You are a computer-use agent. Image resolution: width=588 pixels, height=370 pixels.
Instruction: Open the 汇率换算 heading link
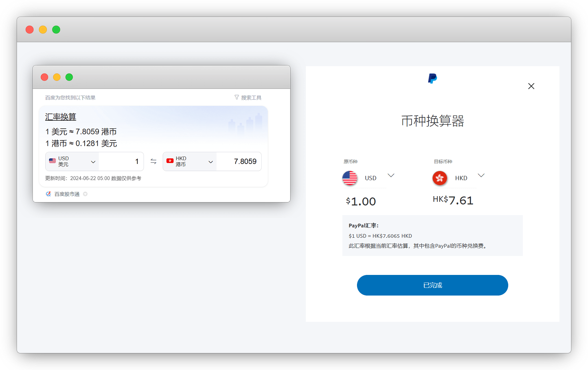tap(60, 117)
